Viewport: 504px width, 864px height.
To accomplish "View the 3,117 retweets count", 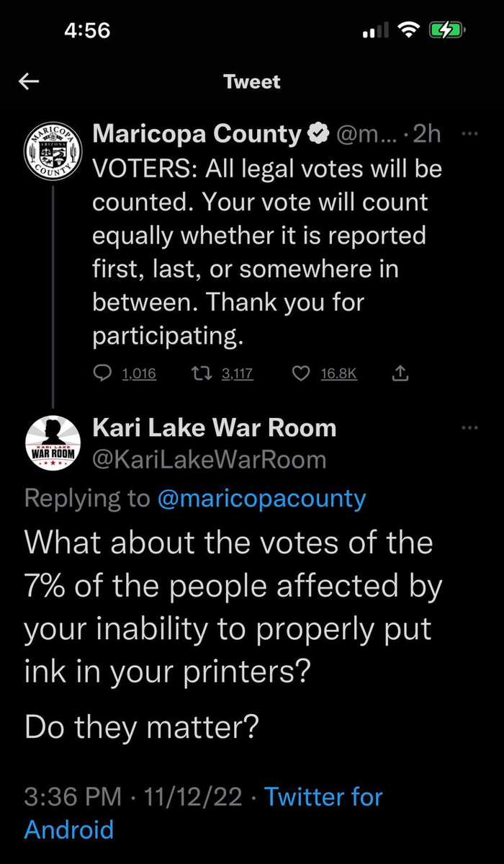I will coord(237,373).
